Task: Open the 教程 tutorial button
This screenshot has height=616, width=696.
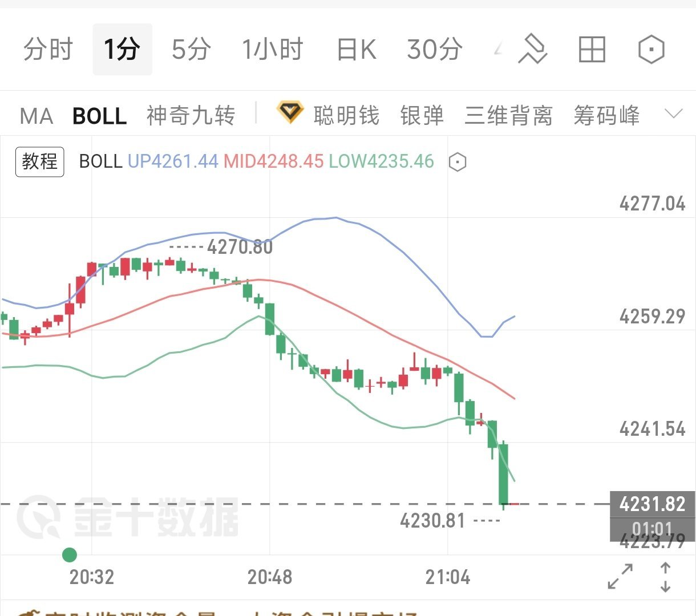Action: click(x=40, y=161)
